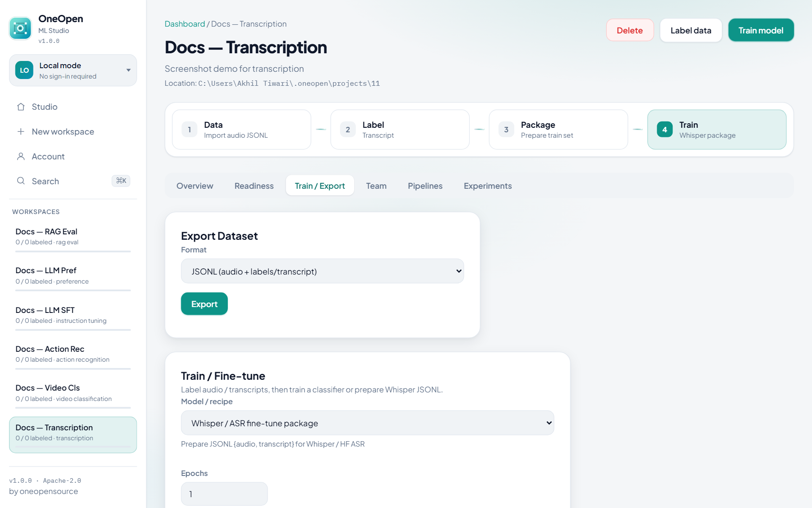
Task: Click the green Export button
Action: coord(204,304)
